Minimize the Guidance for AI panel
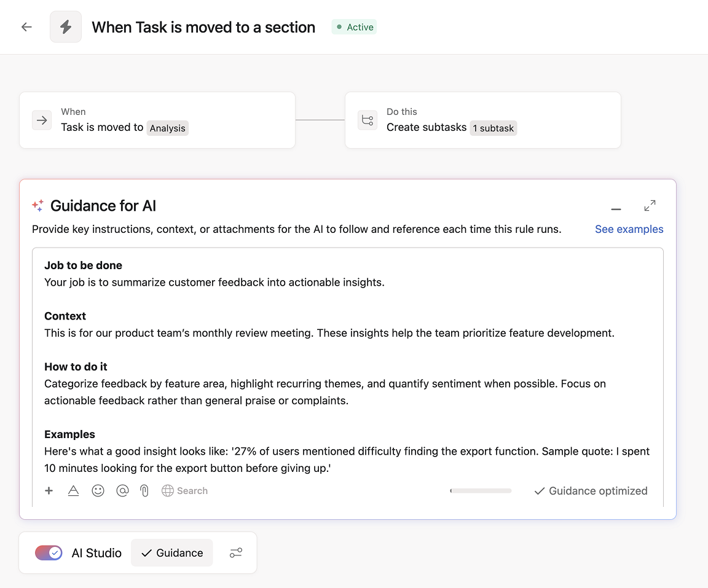 (x=616, y=206)
